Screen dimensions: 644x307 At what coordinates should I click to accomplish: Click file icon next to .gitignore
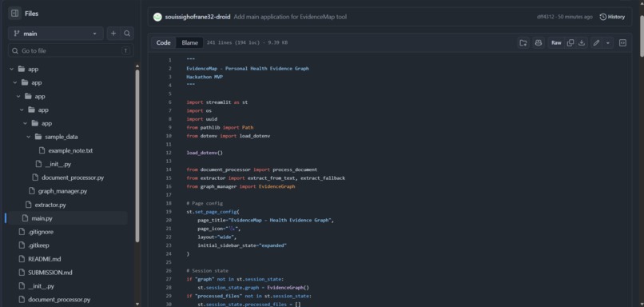pos(22,232)
